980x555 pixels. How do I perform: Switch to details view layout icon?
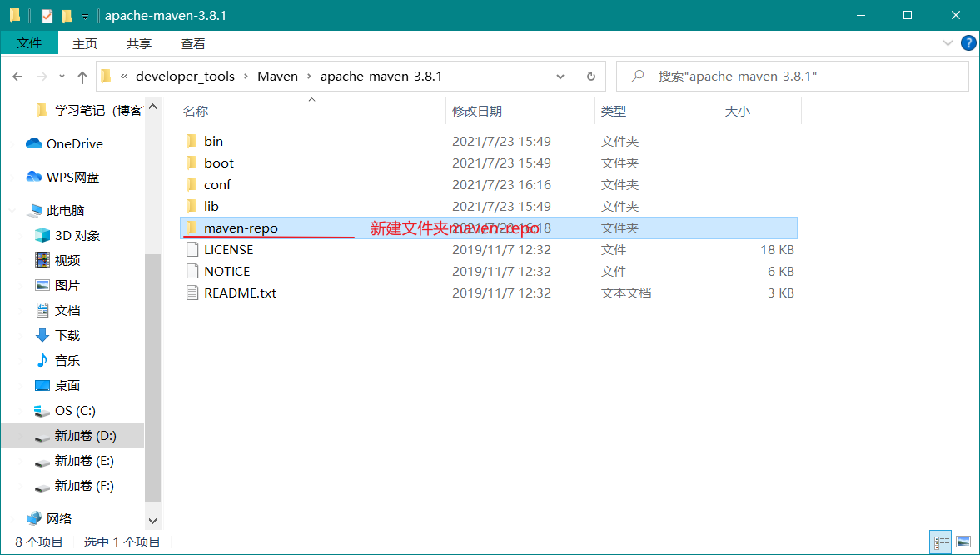[941, 542]
